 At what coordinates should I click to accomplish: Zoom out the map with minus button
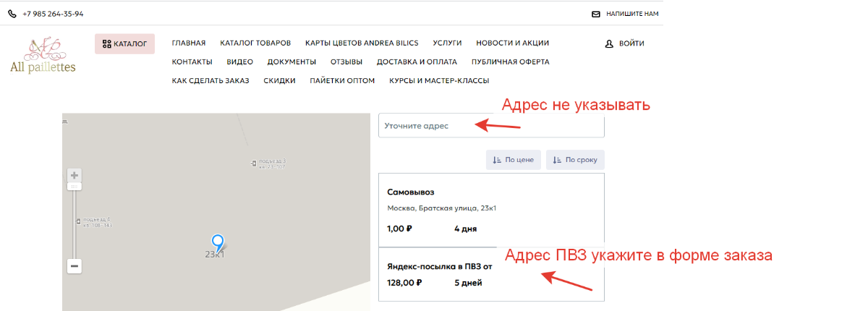(x=75, y=266)
